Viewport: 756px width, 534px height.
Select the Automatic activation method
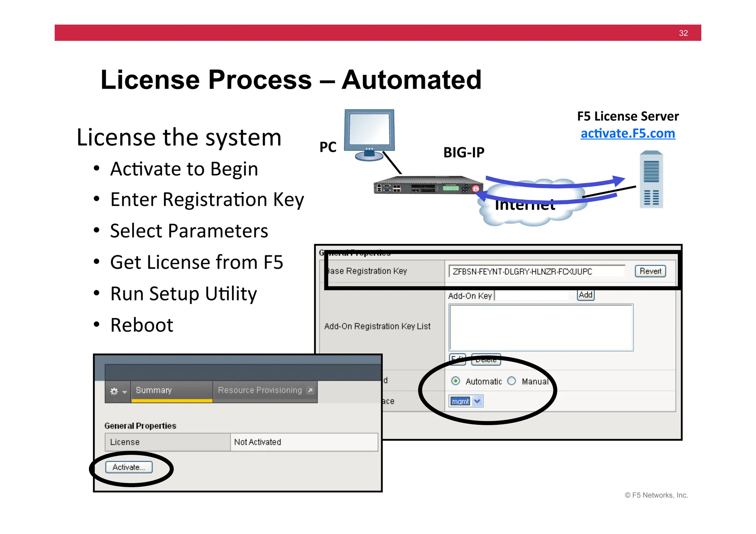[x=456, y=381]
